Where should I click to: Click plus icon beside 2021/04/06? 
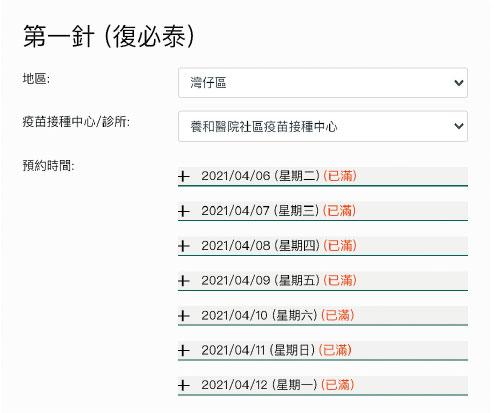[x=184, y=176]
